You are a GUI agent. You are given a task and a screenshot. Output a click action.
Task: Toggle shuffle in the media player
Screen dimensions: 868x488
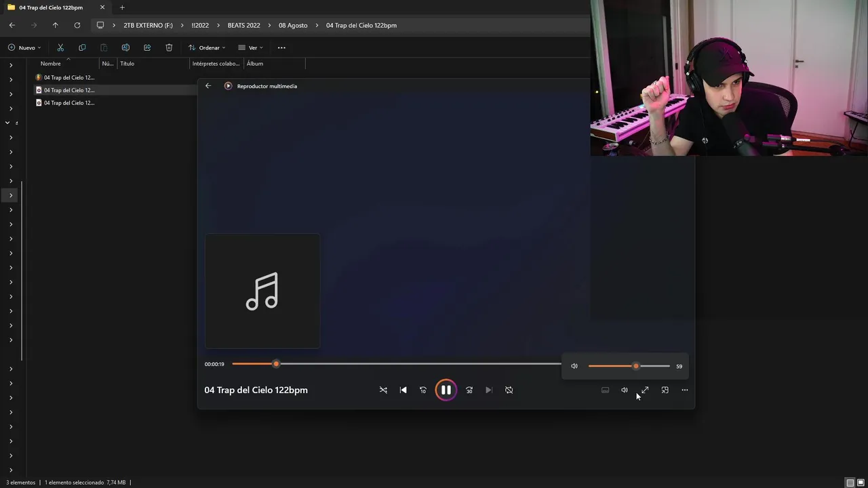pyautogui.click(x=383, y=390)
